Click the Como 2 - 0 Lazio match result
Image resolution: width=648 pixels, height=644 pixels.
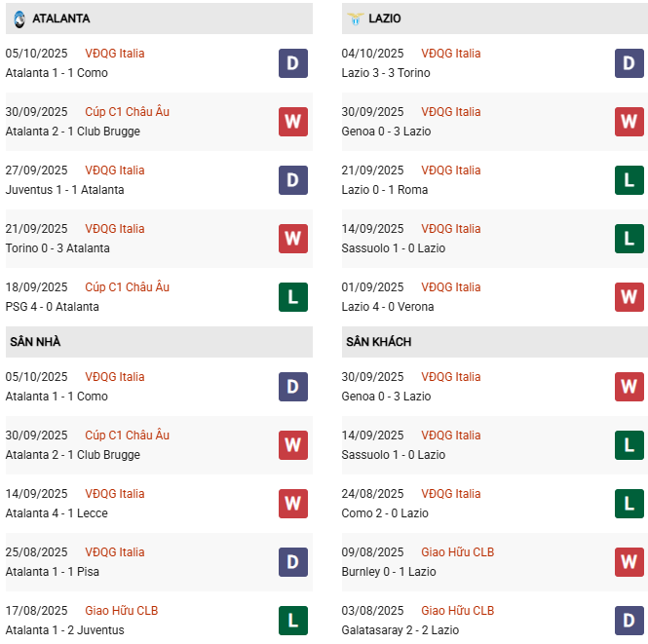coord(385,513)
